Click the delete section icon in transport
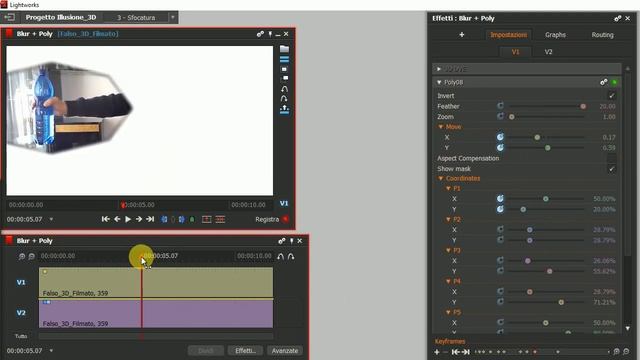This screenshot has width=640, height=360. pos(220,219)
